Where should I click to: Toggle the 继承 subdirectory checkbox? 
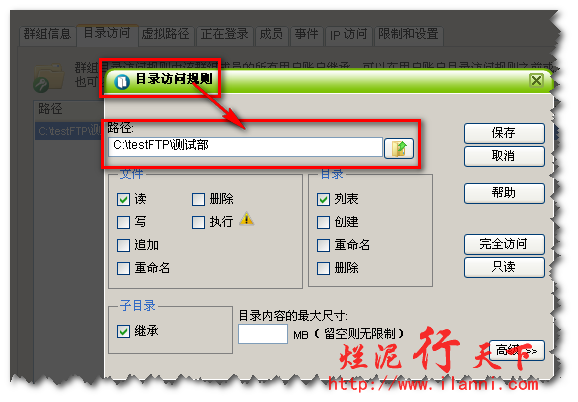point(123,331)
